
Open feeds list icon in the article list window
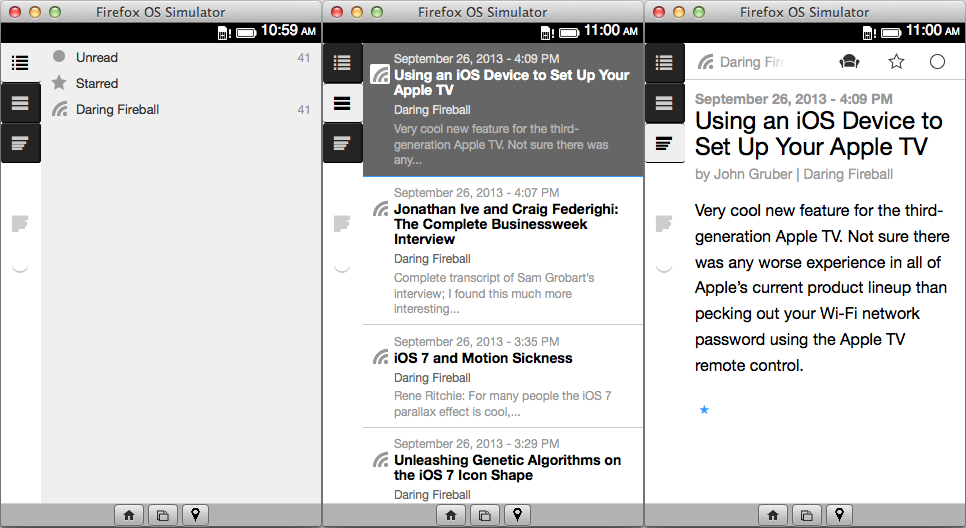click(342, 62)
